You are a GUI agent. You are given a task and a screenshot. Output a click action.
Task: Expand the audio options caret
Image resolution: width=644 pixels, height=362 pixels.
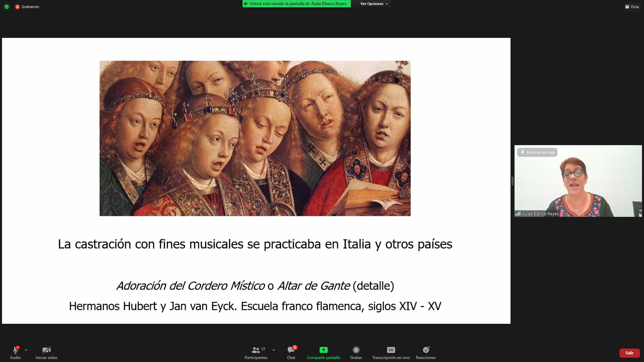point(26,350)
